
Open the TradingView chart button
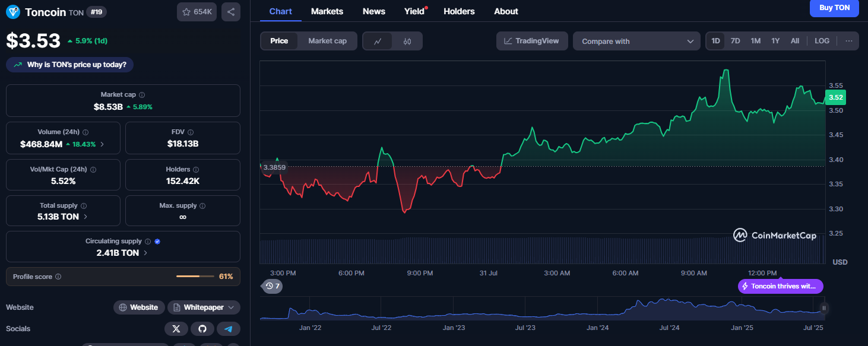click(x=532, y=41)
